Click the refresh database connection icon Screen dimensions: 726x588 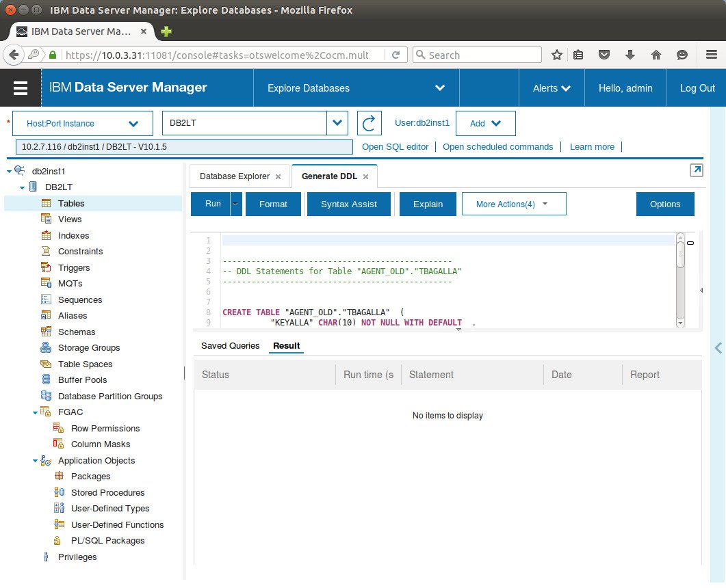pyautogui.click(x=369, y=123)
